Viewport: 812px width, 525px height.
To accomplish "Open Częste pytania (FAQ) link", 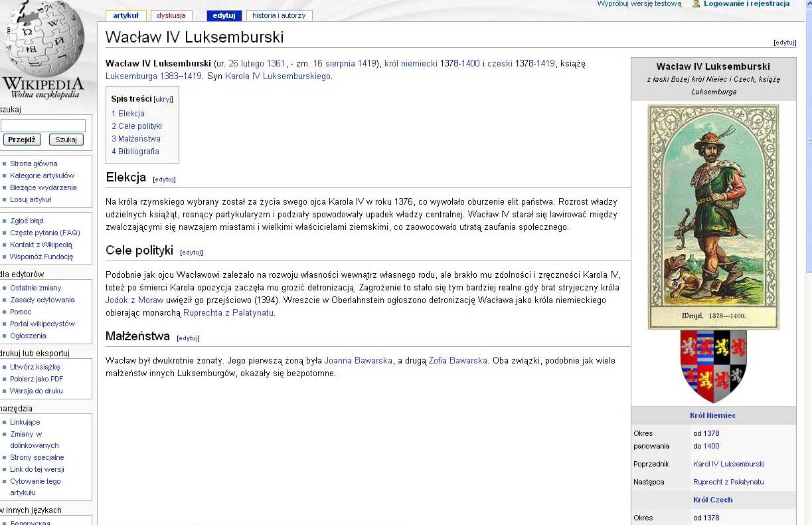I will pos(45,233).
